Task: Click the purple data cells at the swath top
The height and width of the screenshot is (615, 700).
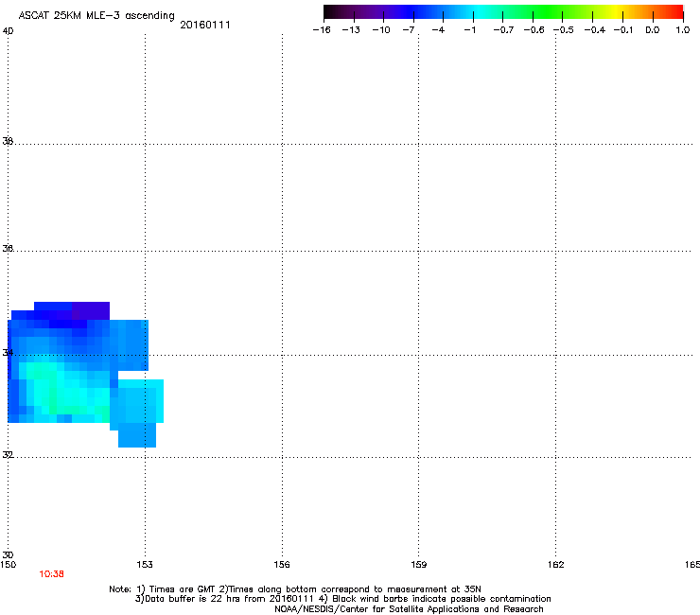Action: pyautogui.click(x=91, y=311)
